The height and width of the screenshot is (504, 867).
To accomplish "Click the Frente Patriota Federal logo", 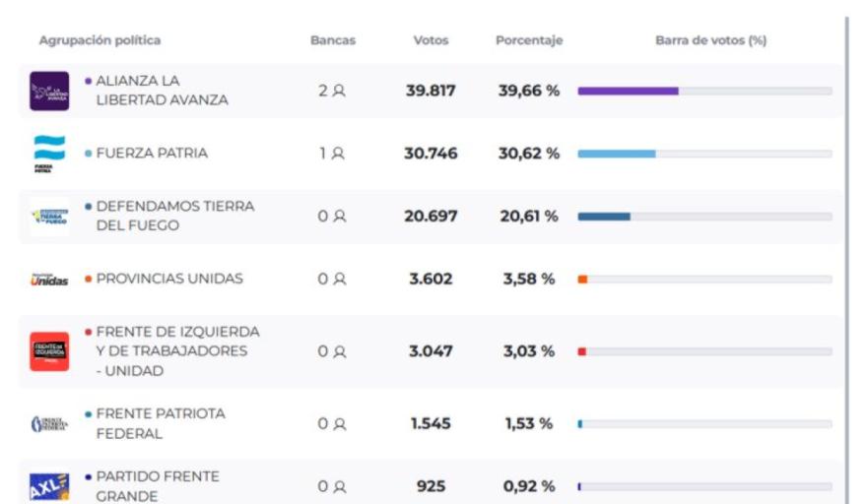I will pyautogui.click(x=49, y=424).
